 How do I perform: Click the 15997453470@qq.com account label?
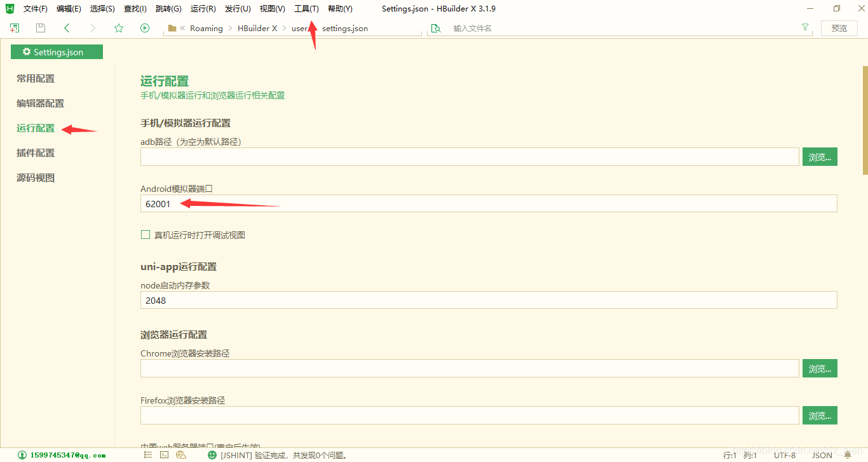coord(68,455)
